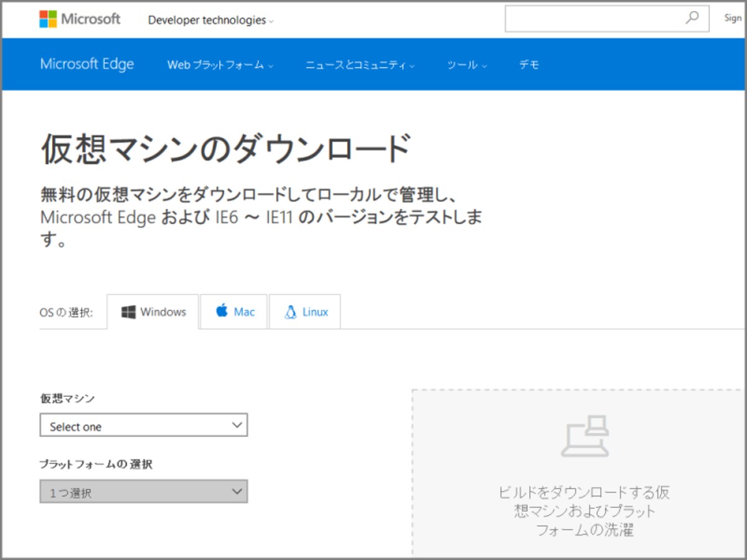The width and height of the screenshot is (747, 560).
Task: Open the Developer technologies dropdown
Action: [x=210, y=20]
